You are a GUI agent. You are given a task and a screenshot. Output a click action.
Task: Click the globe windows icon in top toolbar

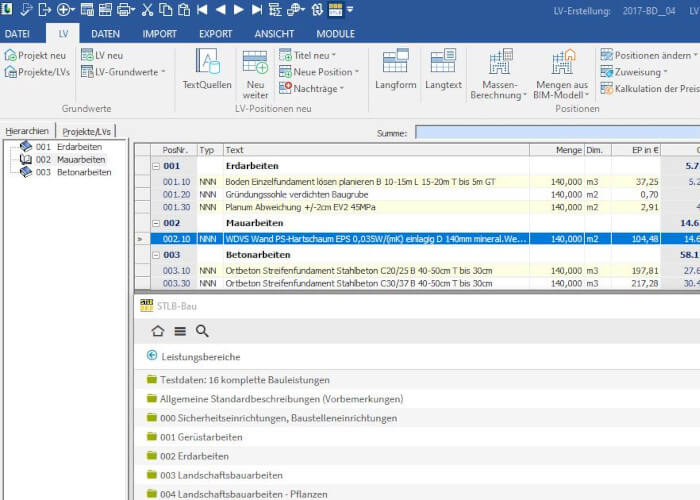pyautogui.click(x=296, y=9)
